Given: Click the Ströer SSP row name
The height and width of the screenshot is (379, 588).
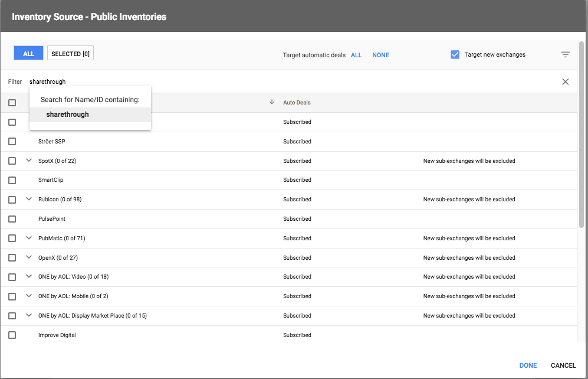Looking at the screenshot, I should tap(52, 142).
